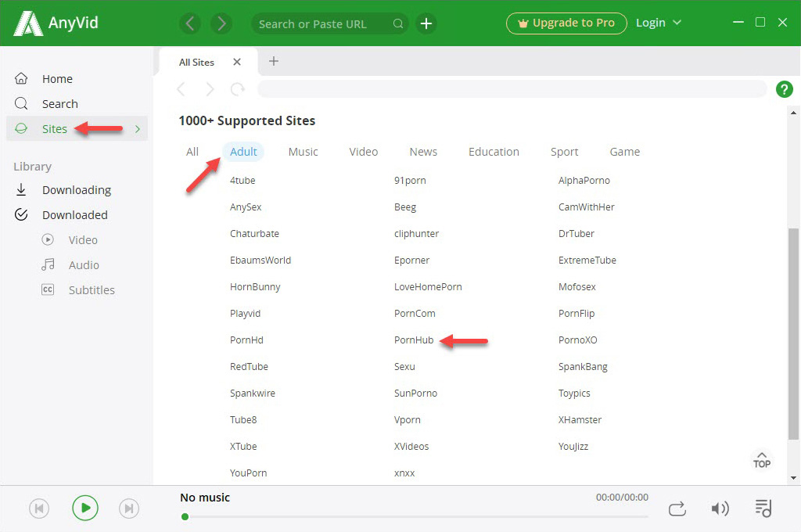Click the 00:00/00:00 time display
The image size is (801, 532).
[x=622, y=498]
